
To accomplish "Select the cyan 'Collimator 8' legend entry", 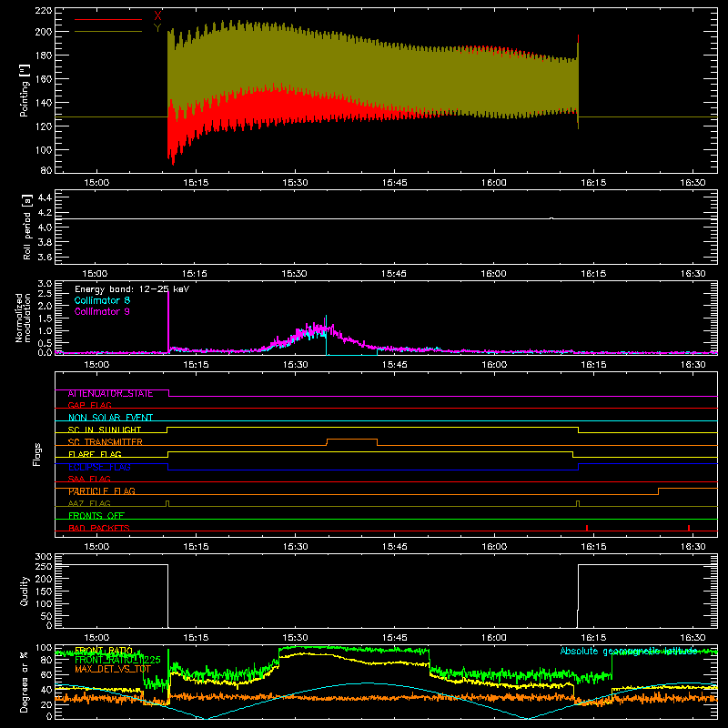I will tap(102, 300).
